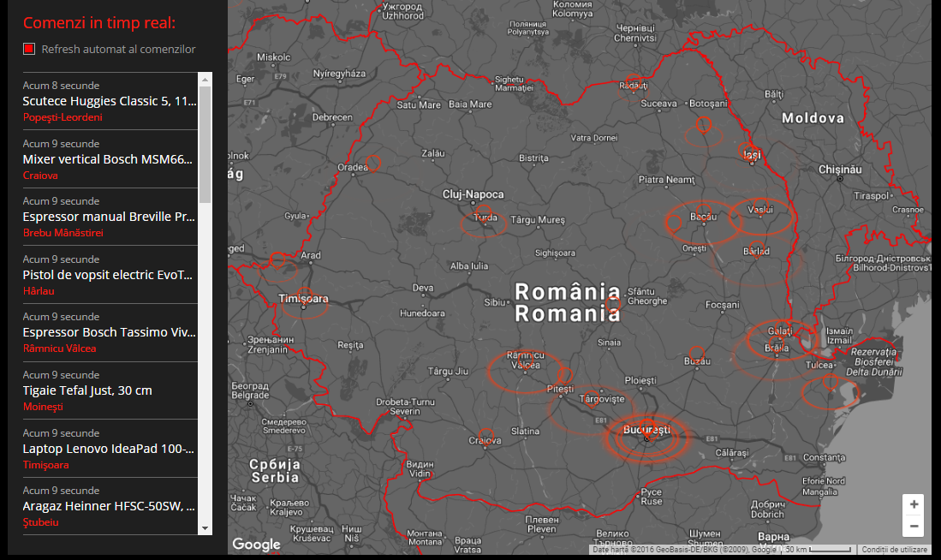Click the Rădăuți order marker on map
The width and height of the screenshot is (941, 560).
click(x=634, y=81)
